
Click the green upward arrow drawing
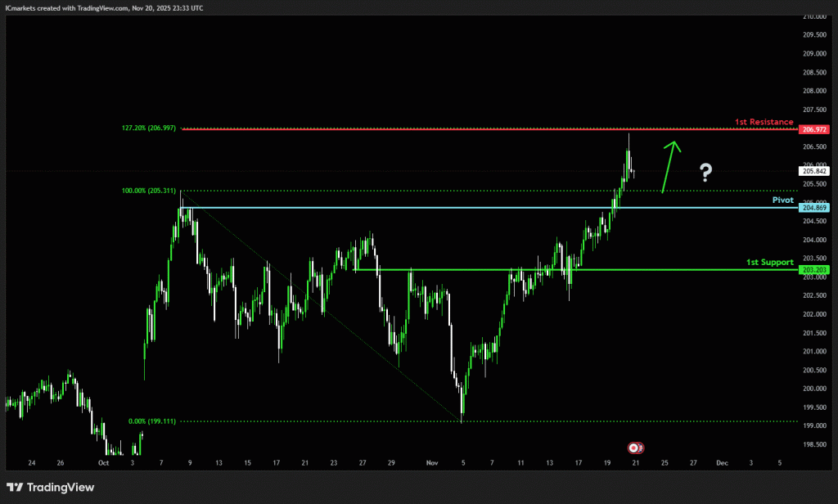[x=669, y=167]
